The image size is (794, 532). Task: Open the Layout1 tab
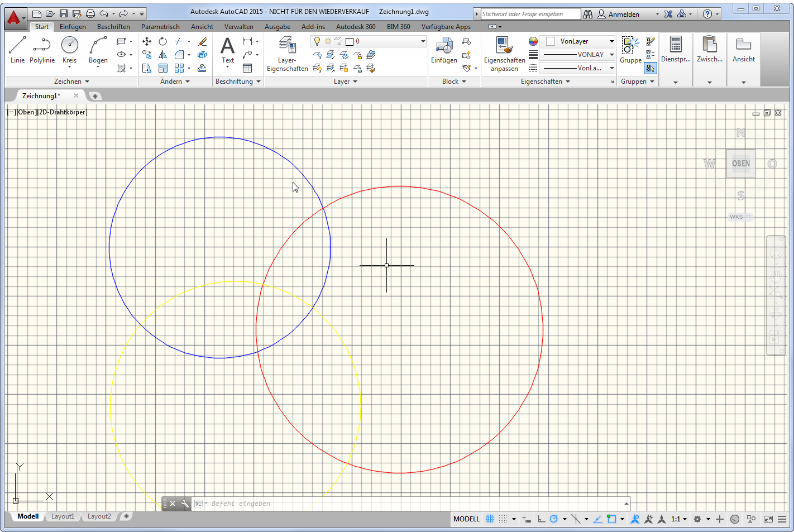pyautogui.click(x=63, y=516)
